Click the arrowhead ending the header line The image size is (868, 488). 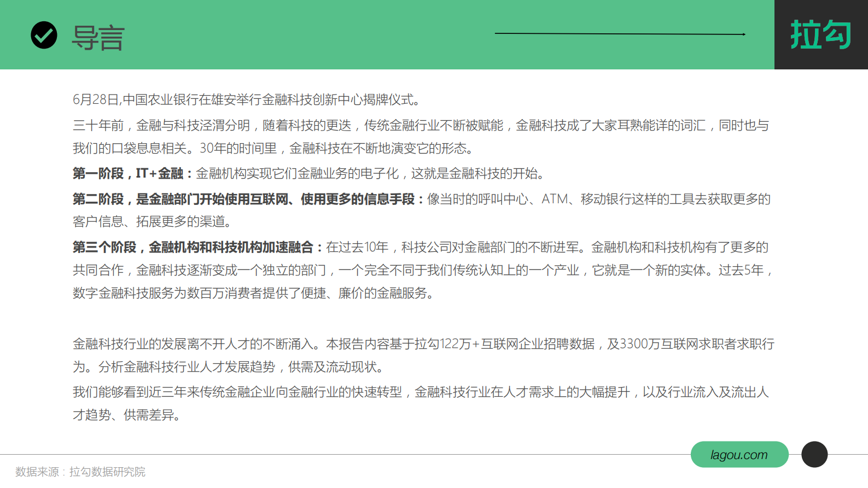pyautogui.click(x=743, y=34)
